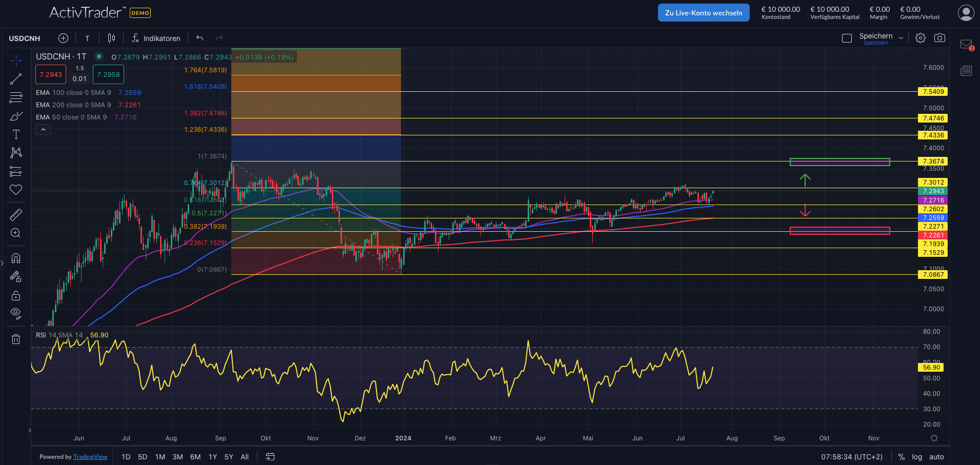Delete drawings with the trash icon
The width and height of the screenshot is (980, 465).
click(x=16, y=338)
